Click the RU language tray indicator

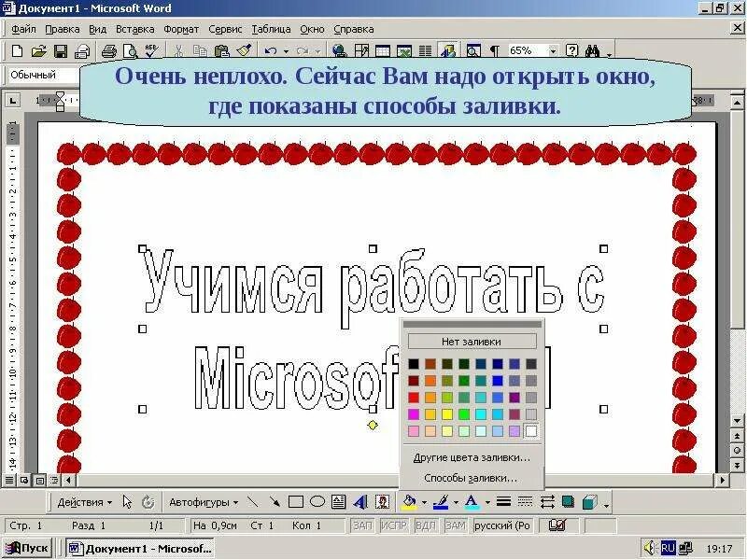(668, 548)
